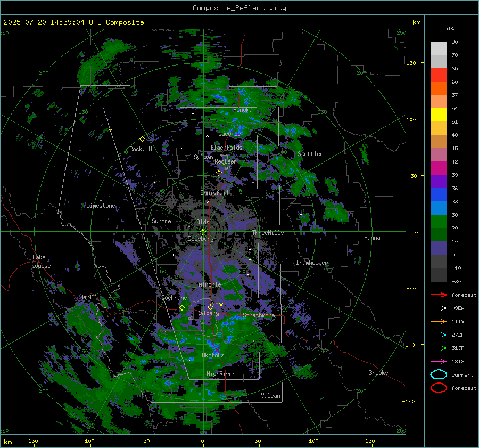Screen dimensions: 479x448
Task: Click the cyan current ellipse legend icon
Action: (439, 374)
